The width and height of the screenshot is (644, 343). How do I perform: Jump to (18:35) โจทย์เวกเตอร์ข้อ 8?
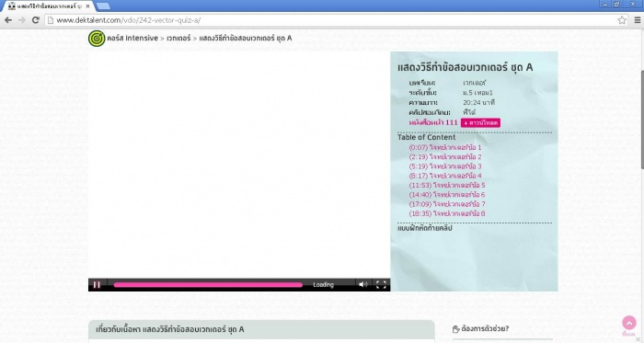pos(447,213)
